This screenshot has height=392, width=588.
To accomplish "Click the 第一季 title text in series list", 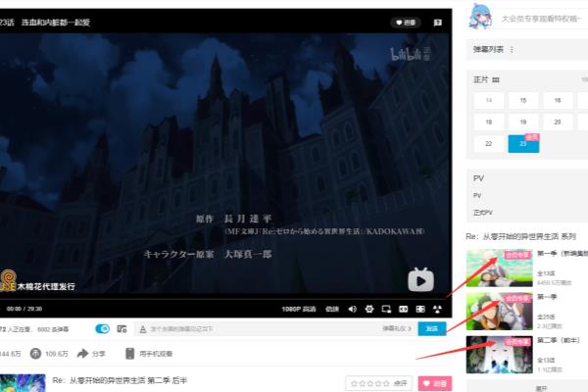I will [x=547, y=297].
